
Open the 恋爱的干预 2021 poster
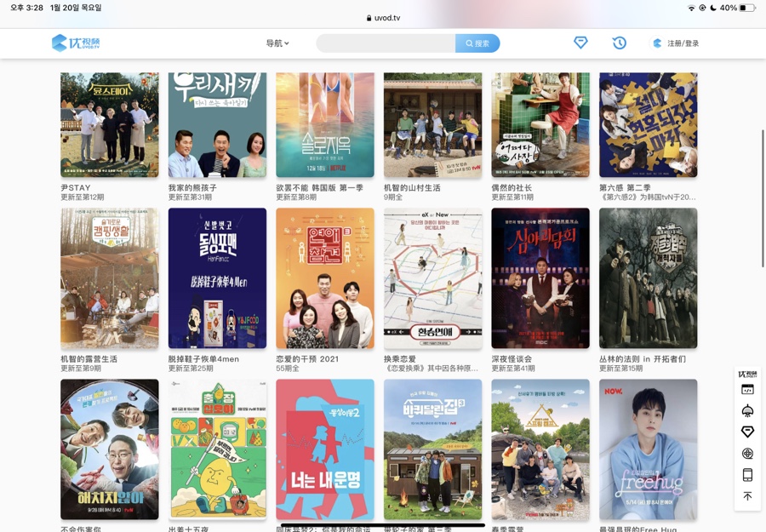(325, 278)
